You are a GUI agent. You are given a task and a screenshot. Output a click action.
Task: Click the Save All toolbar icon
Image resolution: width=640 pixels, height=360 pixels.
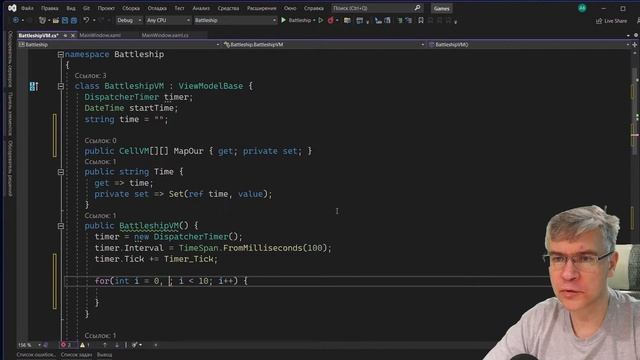(74, 20)
